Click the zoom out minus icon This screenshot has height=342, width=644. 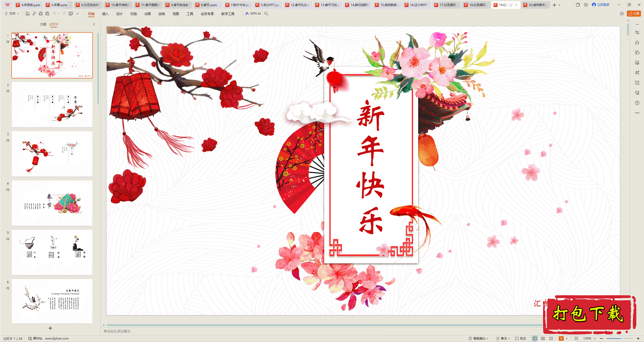601,338
